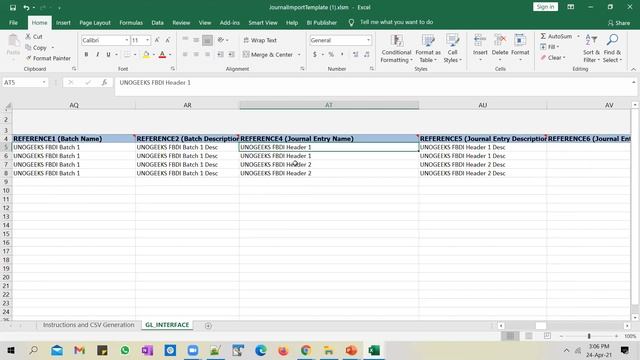Screen dimensions: 640x360
Task: Select cell UNOGEEKS FBDI Header 2 in row 7
Action: 329,164
